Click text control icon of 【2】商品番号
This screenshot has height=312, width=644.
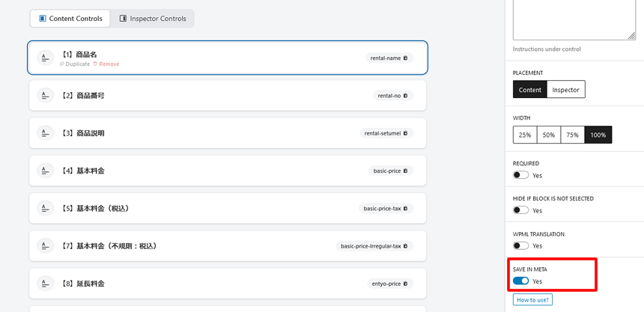click(46, 96)
